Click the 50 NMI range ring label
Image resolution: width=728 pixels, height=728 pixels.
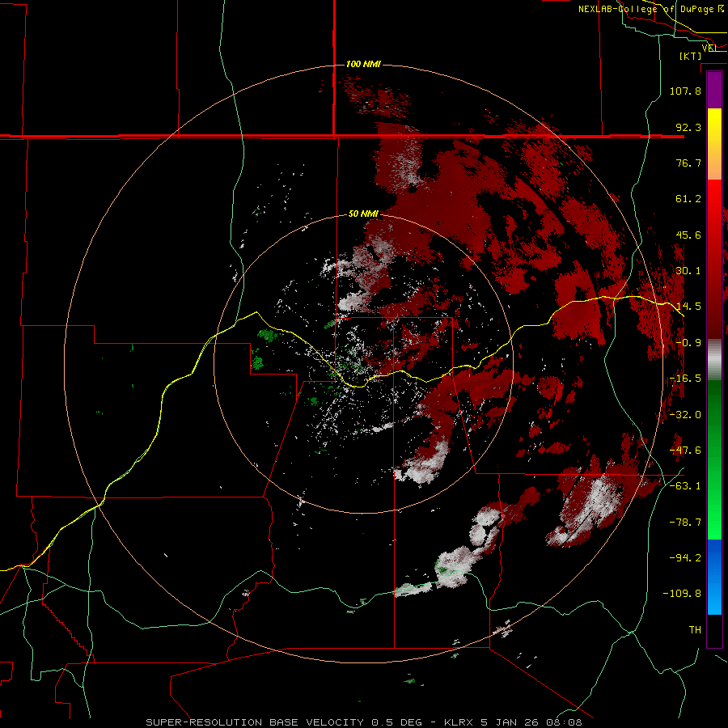coord(363,214)
